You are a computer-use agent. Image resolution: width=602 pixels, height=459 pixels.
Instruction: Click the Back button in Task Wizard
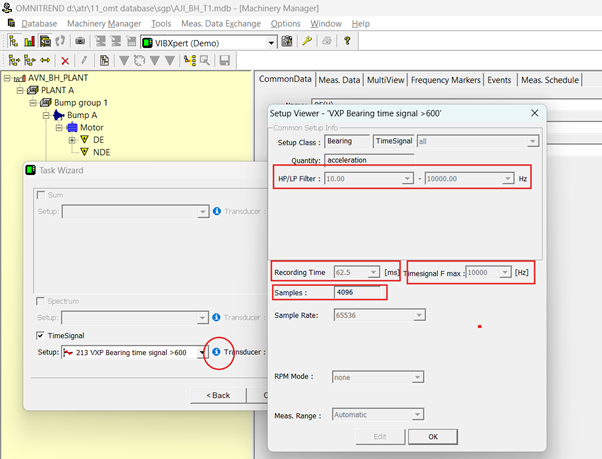tap(218, 395)
